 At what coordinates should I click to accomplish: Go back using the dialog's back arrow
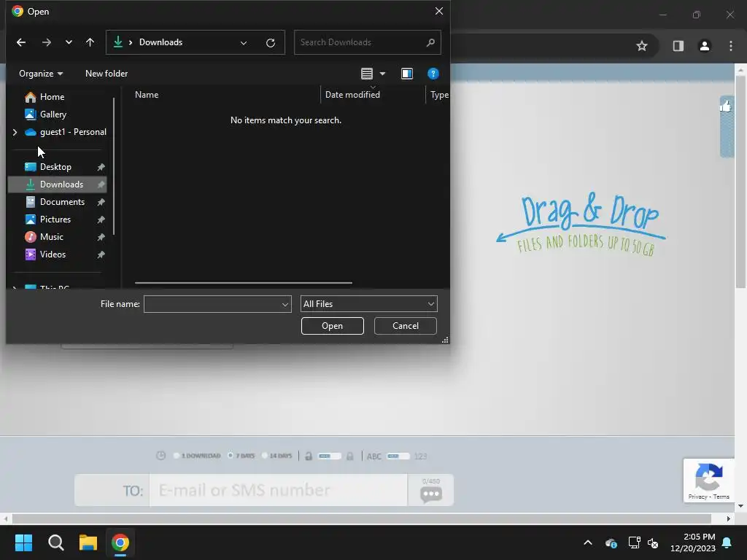pyautogui.click(x=21, y=42)
